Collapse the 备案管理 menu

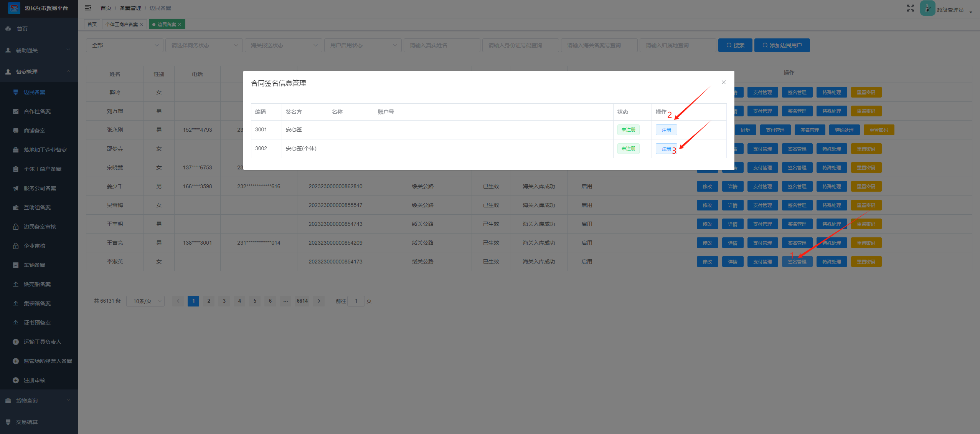pos(39,72)
